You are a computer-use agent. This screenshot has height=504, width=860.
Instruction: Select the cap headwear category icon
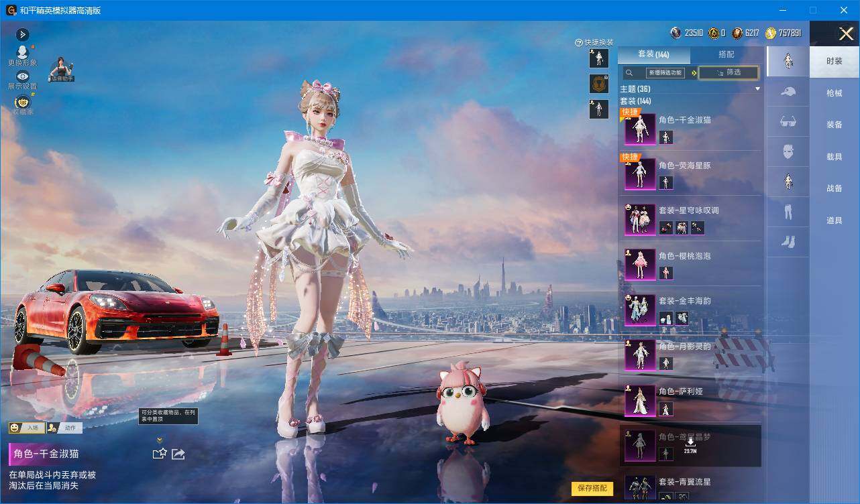point(788,91)
